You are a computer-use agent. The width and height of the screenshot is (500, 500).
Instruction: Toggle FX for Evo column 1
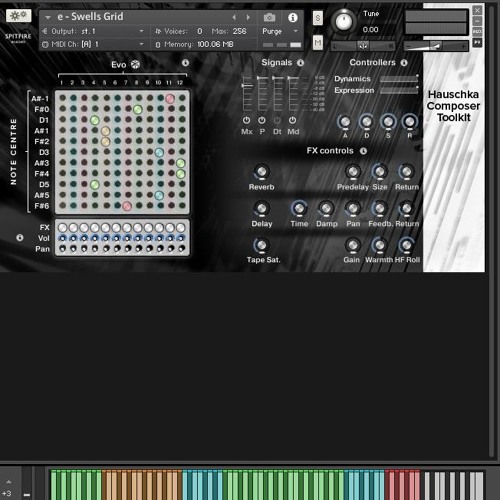[62, 228]
